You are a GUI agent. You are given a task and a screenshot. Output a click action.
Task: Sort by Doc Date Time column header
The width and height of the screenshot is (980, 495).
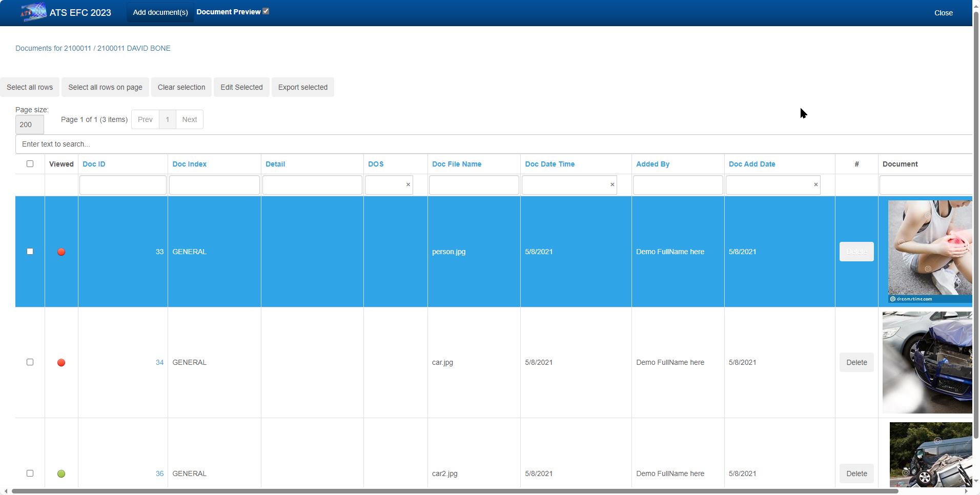[549, 164]
